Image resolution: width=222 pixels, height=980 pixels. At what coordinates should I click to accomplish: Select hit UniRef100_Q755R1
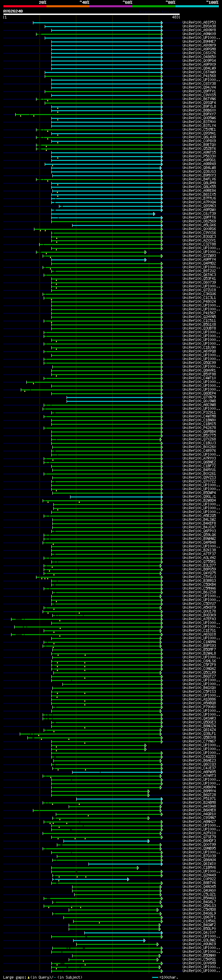199,561
